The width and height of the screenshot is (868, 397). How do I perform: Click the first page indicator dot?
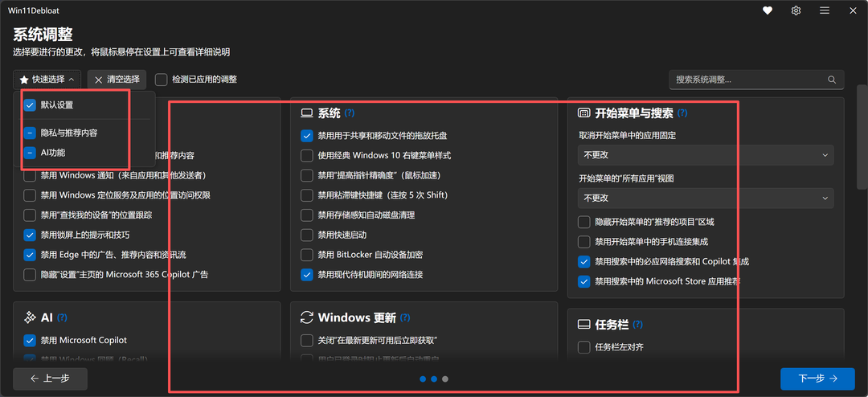(x=423, y=379)
